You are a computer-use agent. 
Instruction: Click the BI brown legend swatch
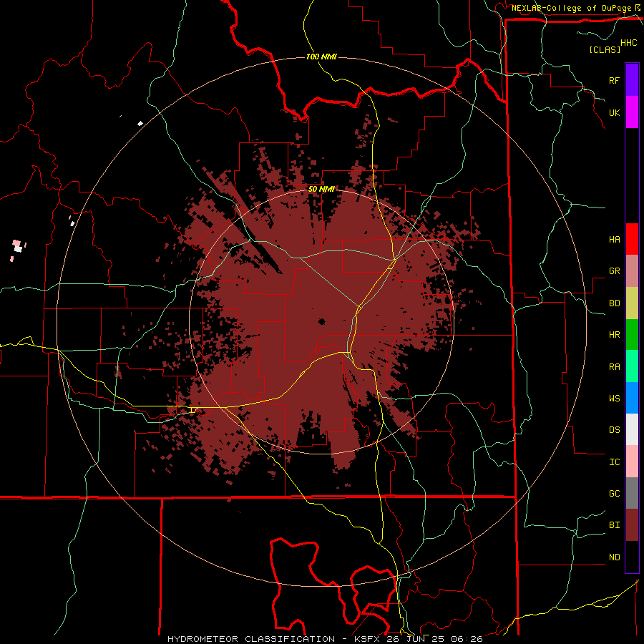click(x=632, y=525)
